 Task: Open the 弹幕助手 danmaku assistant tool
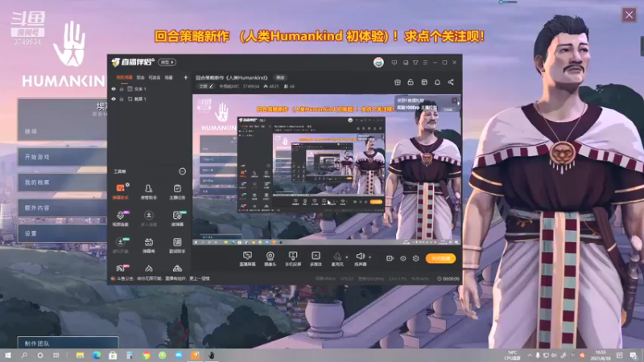point(120,191)
